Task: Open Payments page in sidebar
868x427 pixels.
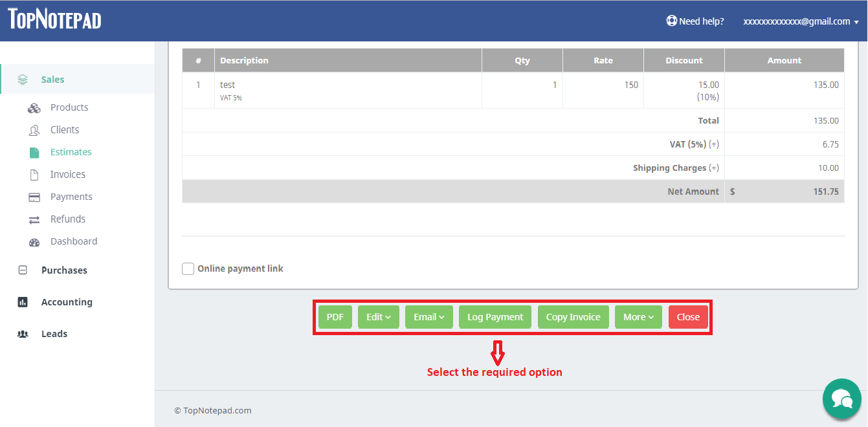Action: [x=71, y=197]
